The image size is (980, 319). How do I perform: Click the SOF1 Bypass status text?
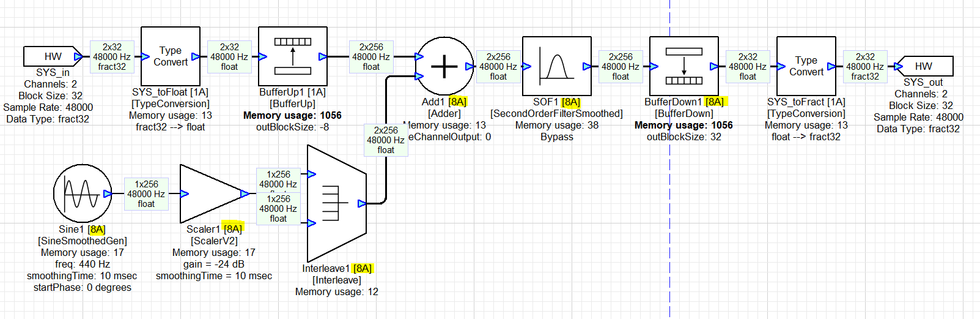pyautogui.click(x=556, y=137)
